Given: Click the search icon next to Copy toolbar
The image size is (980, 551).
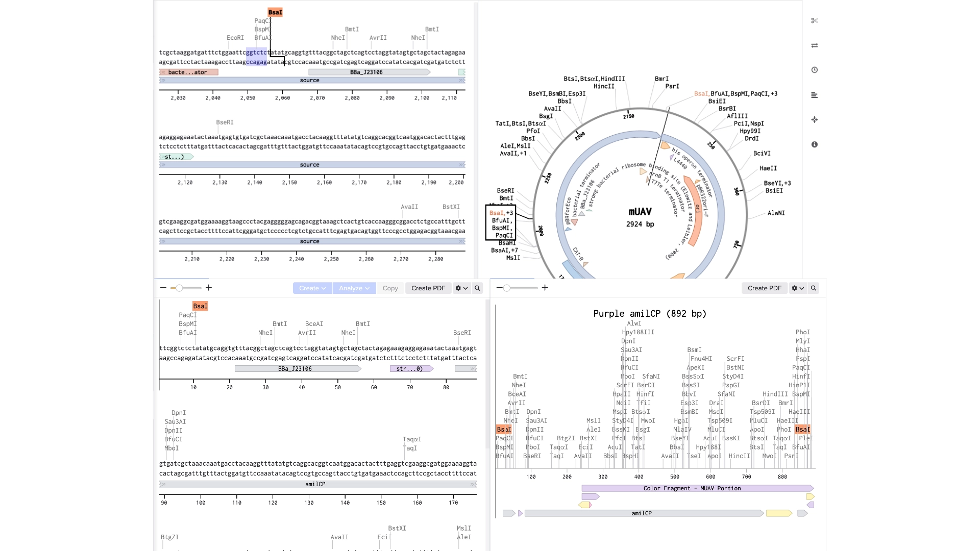Looking at the screenshot, I should pos(477,288).
